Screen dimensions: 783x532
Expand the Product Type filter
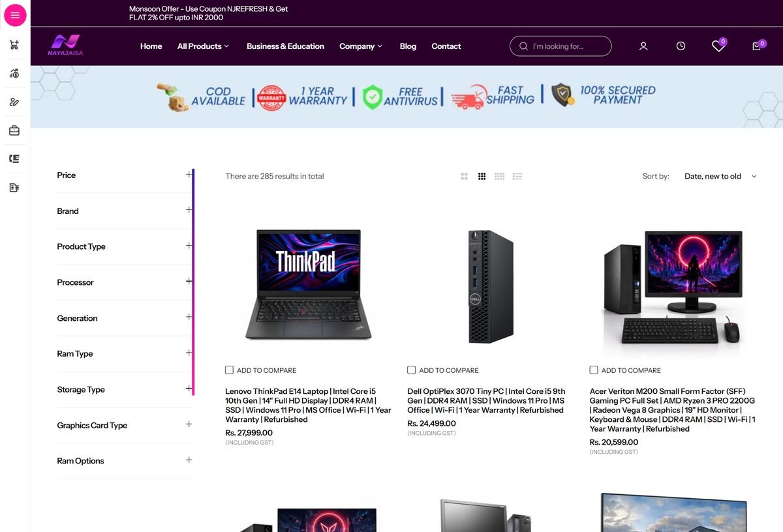point(125,246)
